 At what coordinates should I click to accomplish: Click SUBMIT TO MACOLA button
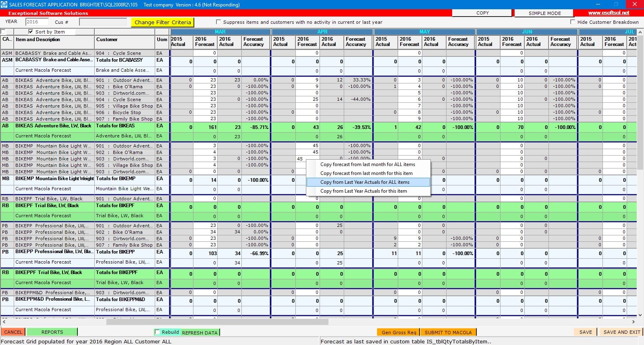[x=448, y=332]
